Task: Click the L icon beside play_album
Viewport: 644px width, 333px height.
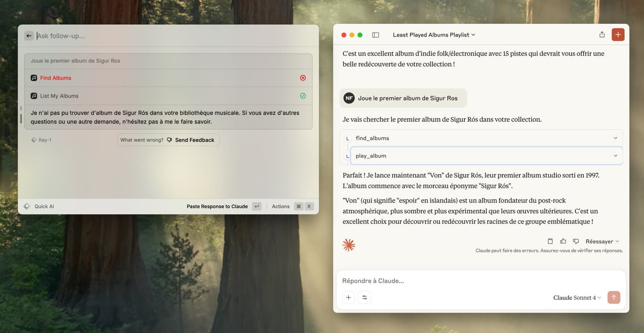Action: pyautogui.click(x=347, y=156)
